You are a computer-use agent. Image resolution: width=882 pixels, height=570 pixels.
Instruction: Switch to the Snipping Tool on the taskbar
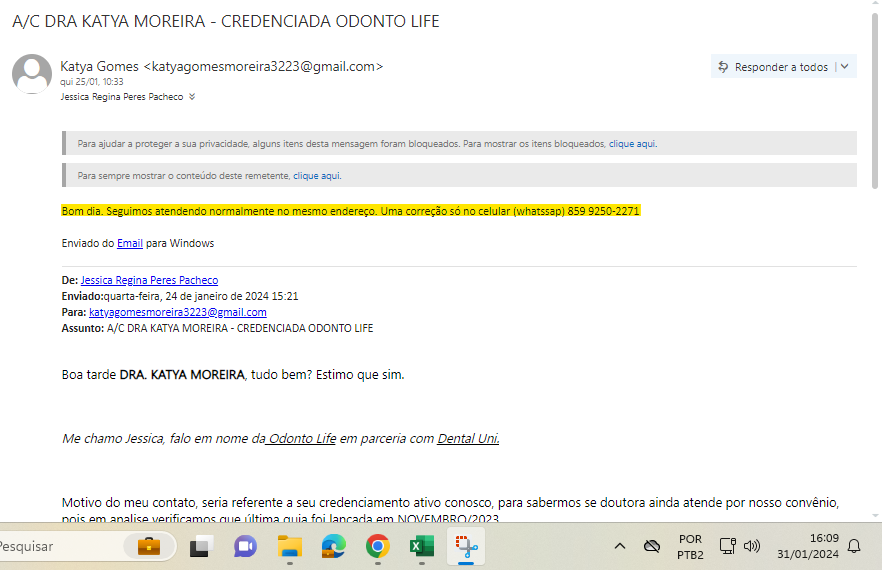(466, 546)
